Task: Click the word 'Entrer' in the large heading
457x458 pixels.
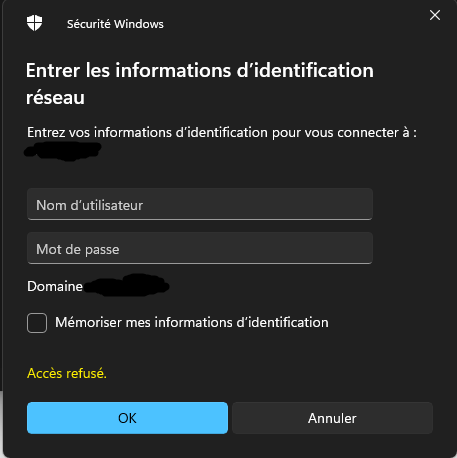Action: pyautogui.click(x=53, y=70)
